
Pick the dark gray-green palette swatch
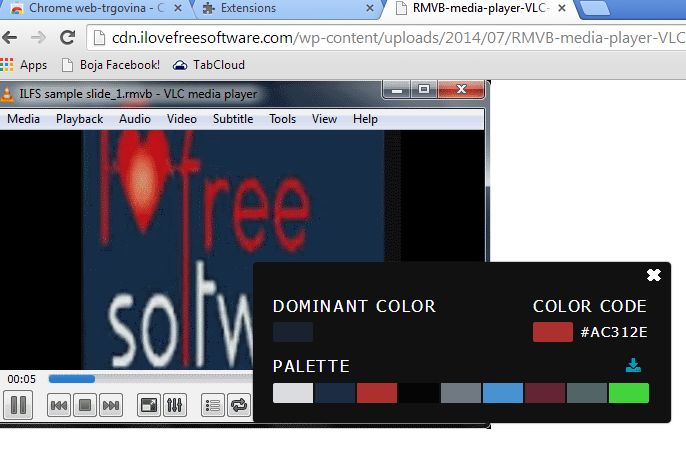[587, 393]
